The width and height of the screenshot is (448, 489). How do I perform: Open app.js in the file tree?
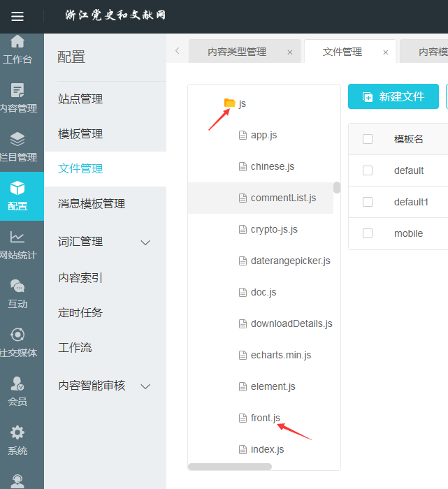pyautogui.click(x=264, y=135)
